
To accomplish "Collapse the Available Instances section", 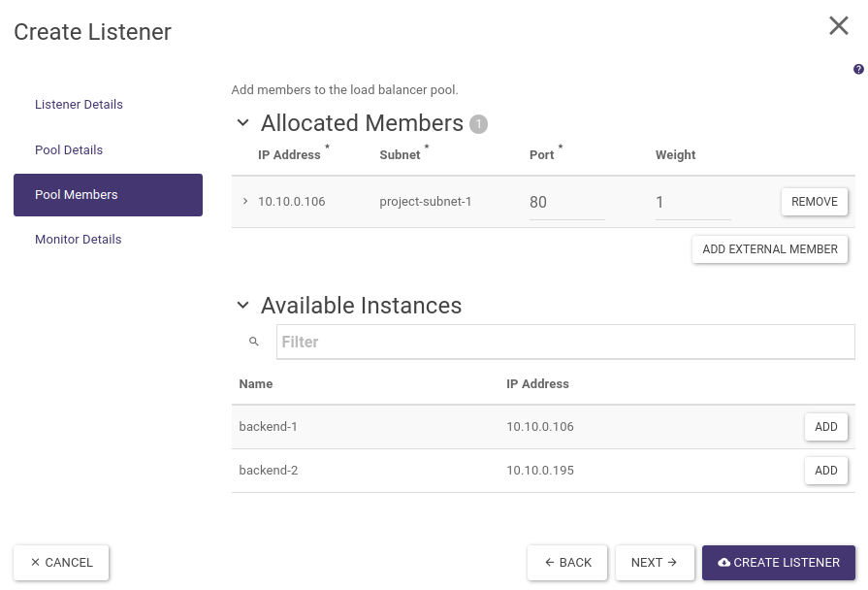I will click(242, 306).
